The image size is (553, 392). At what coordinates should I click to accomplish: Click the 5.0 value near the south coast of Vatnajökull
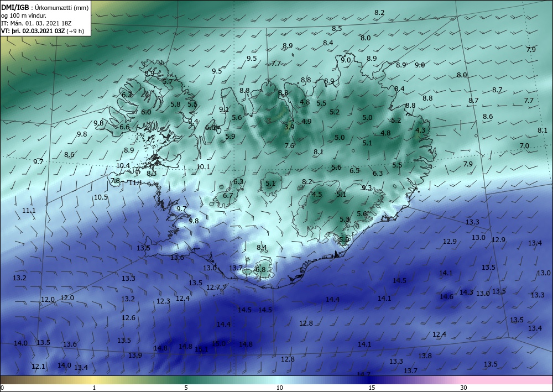[x=343, y=239]
